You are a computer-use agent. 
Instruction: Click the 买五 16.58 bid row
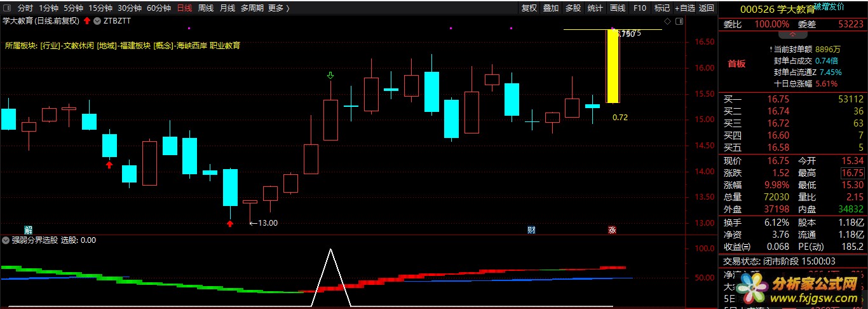(793, 148)
